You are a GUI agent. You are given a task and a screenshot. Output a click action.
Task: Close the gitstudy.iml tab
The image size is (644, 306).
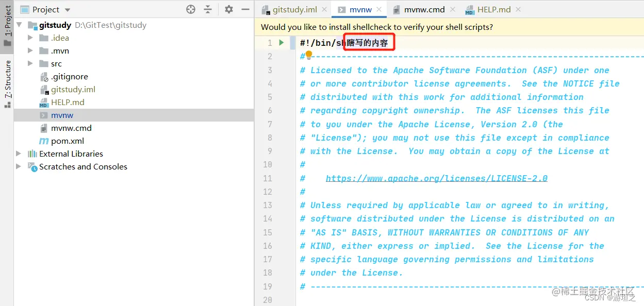[x=324, y=9]
